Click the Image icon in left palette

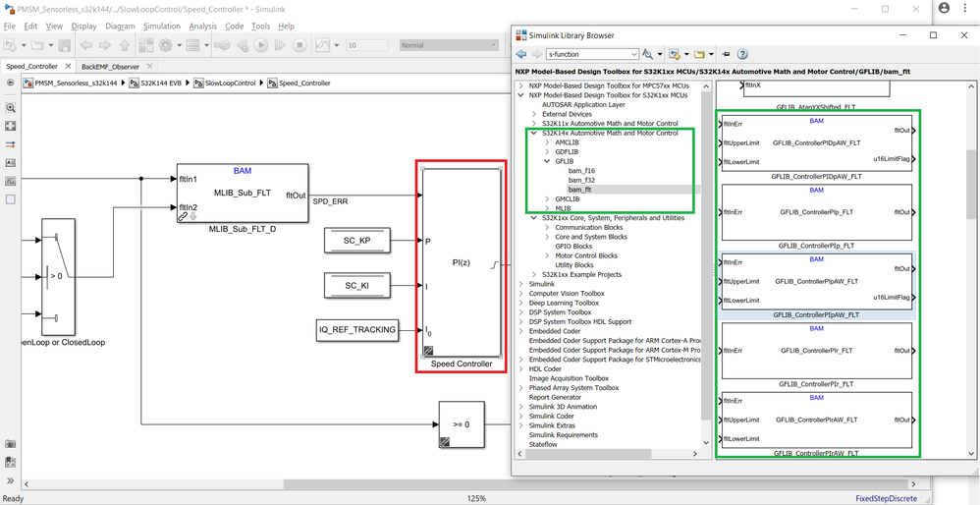[10, 181]
